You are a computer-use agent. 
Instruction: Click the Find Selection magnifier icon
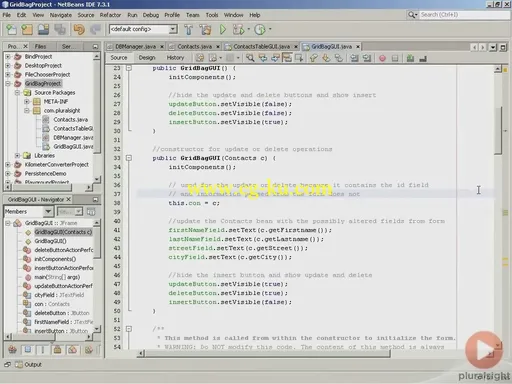250,58
